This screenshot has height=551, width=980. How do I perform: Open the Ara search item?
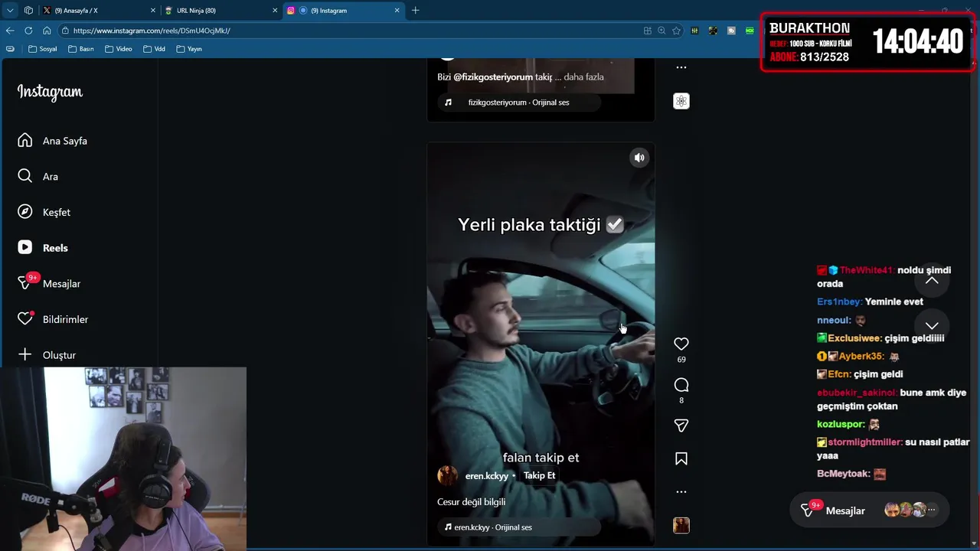click(x=38, y=176)
